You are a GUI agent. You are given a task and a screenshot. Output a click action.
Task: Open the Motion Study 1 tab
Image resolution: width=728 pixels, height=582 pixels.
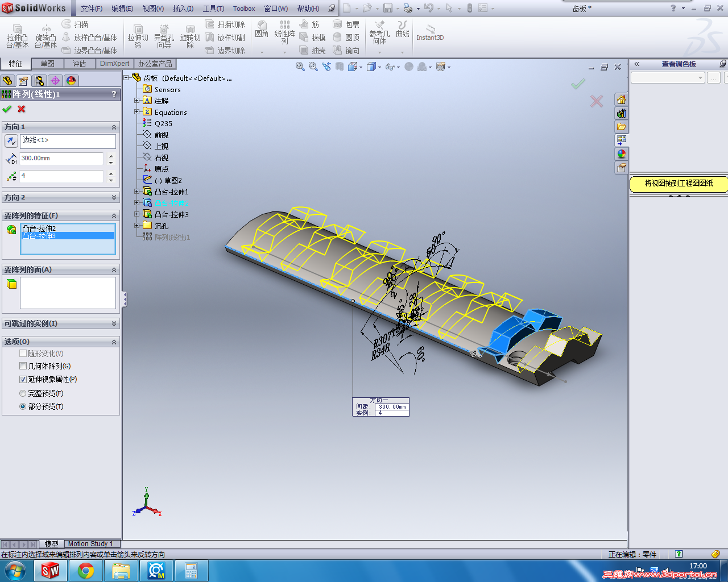(91, 544)
